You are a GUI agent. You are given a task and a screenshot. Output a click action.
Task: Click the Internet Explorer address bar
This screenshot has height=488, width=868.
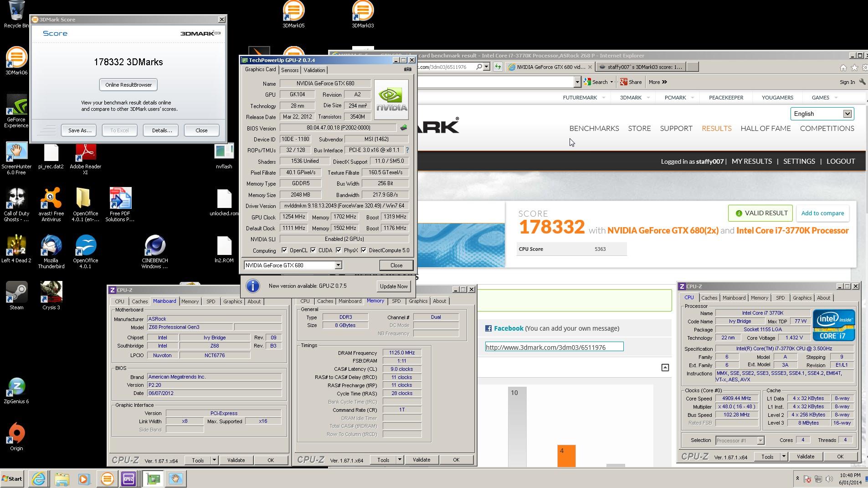click(447, 67)
